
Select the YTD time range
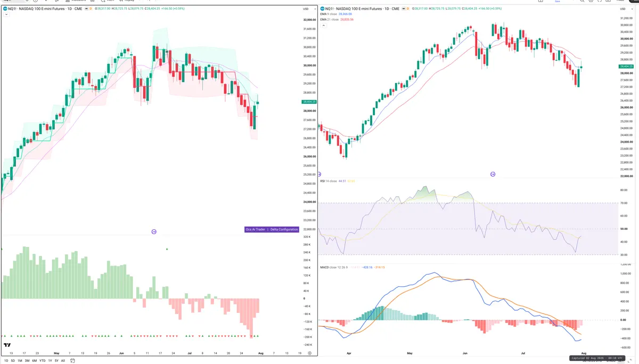click(x=43, y=361)
